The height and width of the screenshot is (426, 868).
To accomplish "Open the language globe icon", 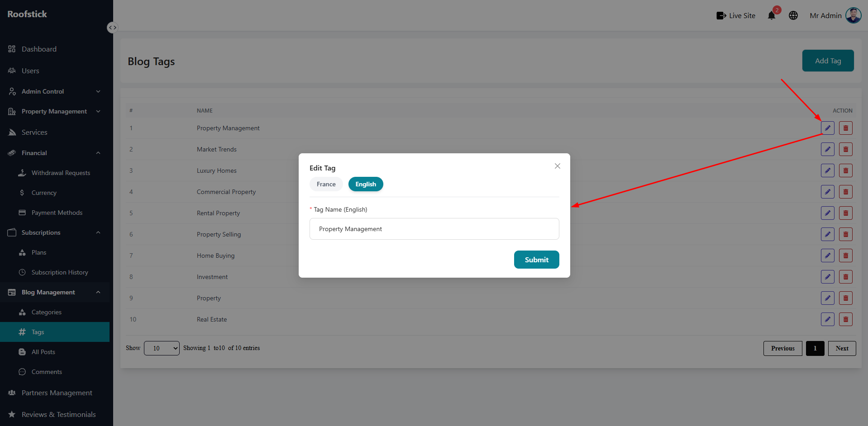I will (x=793, y=15).
